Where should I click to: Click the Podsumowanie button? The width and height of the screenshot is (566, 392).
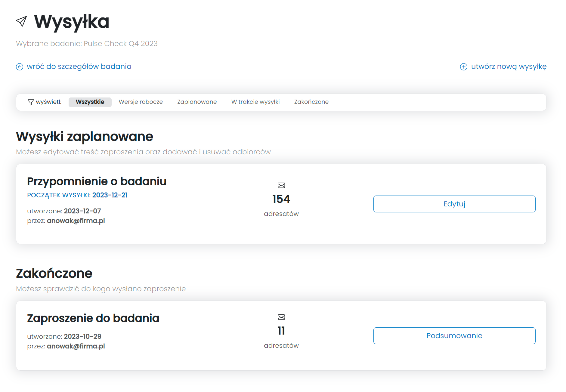(x=454, y=336)
